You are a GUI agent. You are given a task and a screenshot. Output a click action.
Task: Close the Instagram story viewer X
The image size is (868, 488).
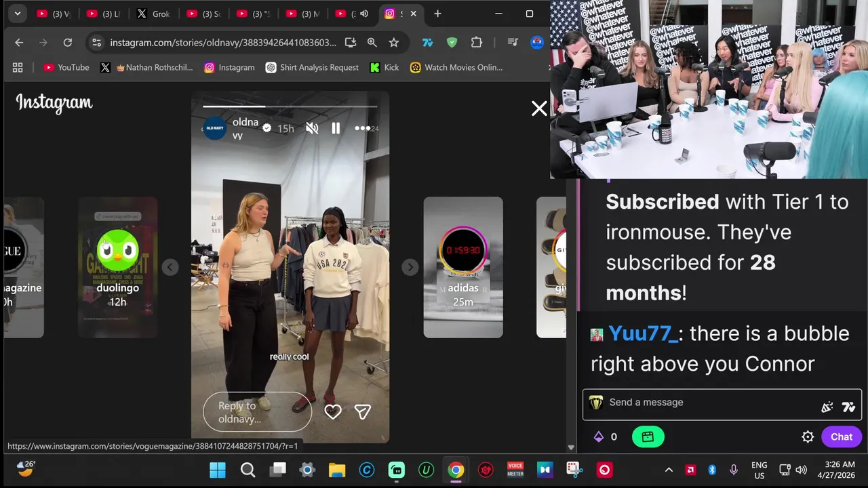tap(539, 108)
